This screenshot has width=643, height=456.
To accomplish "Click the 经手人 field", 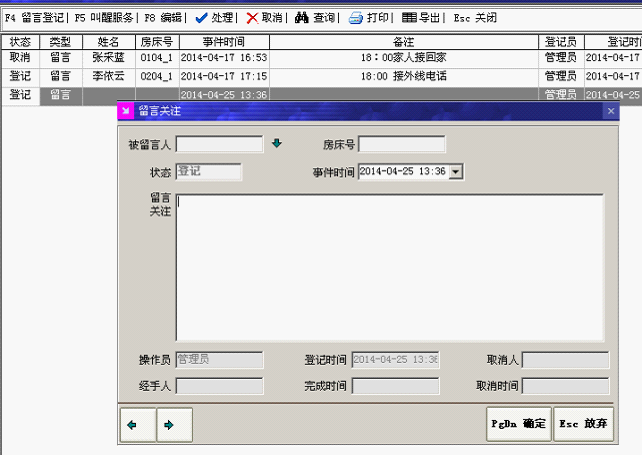I will [x=219, y=386].
